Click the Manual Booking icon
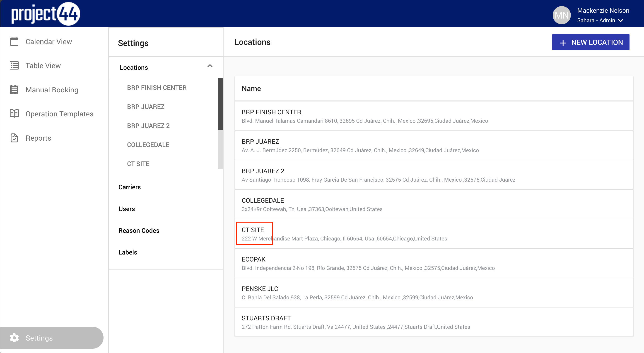 (14, 90)
